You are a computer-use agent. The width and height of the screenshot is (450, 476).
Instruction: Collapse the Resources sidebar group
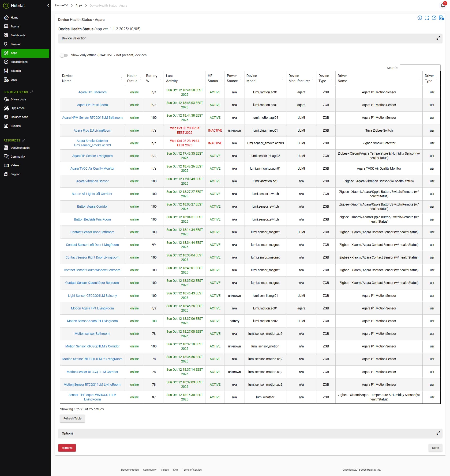24,140
